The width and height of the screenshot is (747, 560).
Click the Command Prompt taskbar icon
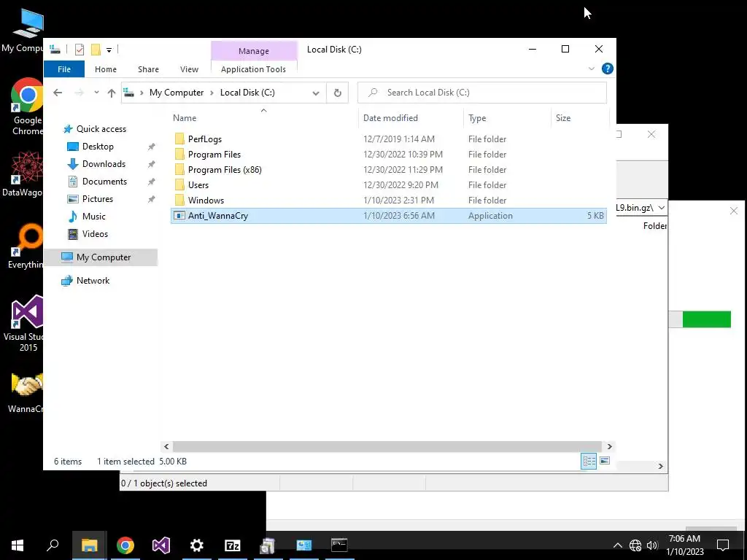(339, 545)
